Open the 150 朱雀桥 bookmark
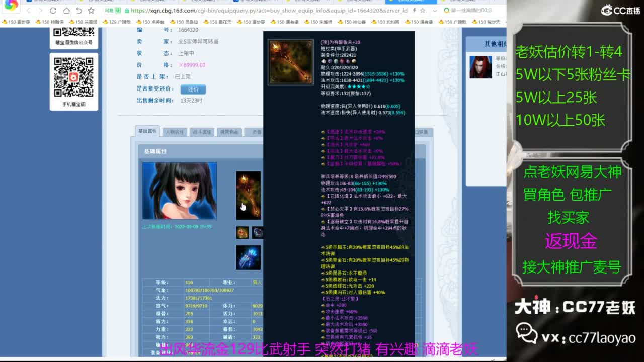 [x=318, y=22]
